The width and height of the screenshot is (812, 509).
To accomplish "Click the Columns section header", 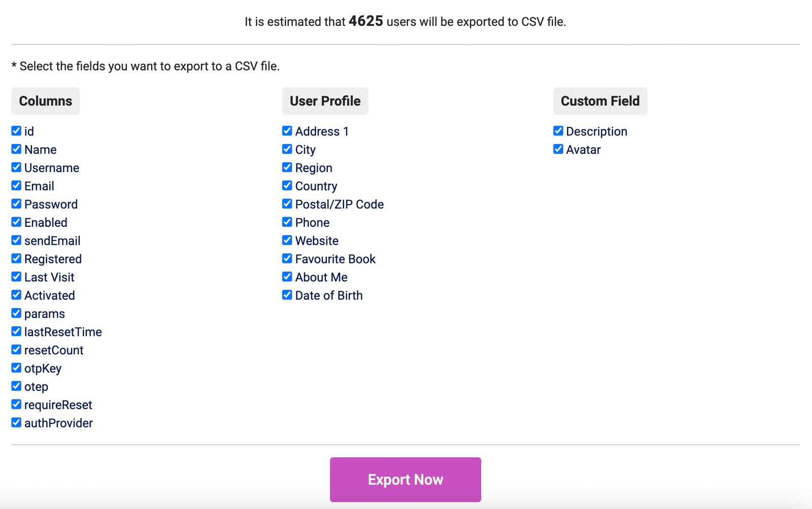I will [45, 100].
